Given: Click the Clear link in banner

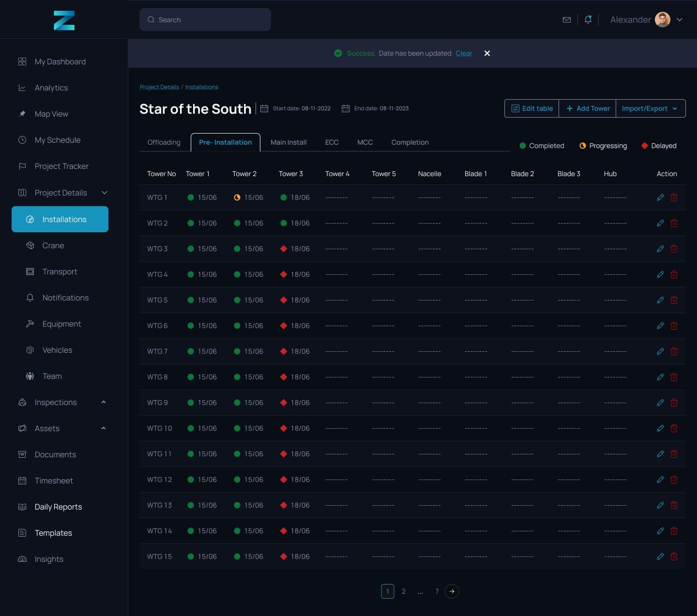Looking at the screenshot, I should coord(464,53).
